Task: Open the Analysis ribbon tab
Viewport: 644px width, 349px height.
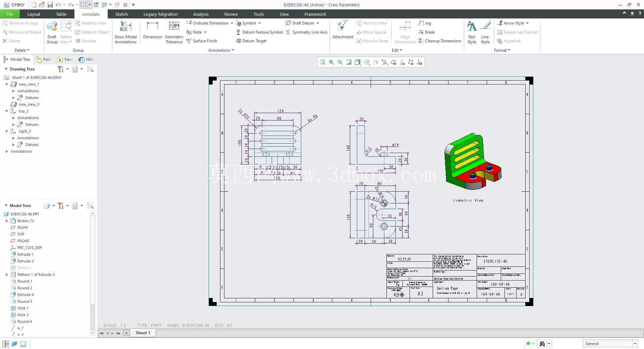Action: pos(201,14)
